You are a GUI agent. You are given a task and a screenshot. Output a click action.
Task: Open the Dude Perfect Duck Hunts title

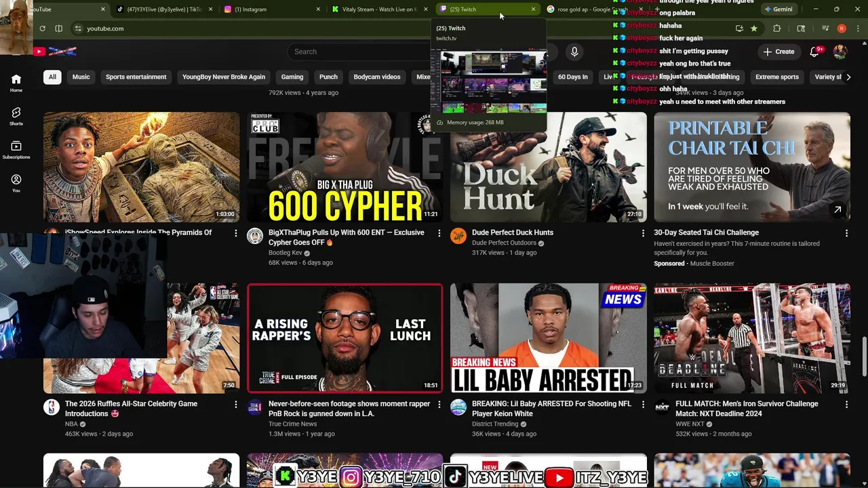513,232
